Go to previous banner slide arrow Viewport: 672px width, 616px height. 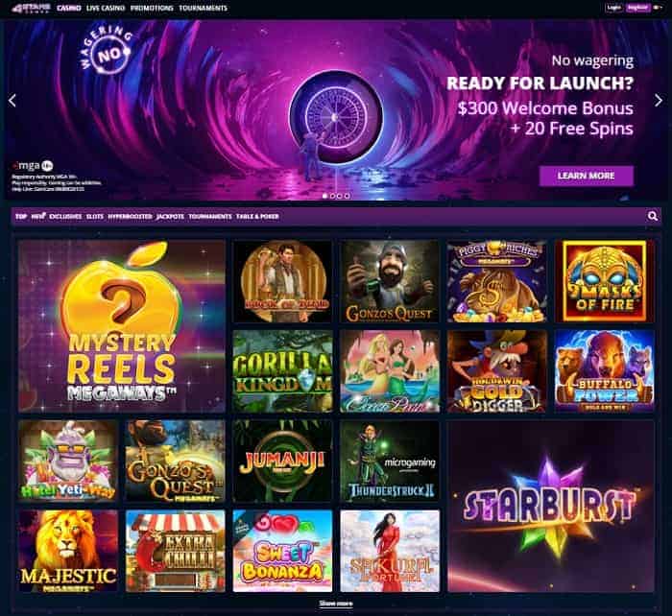[x=12, y=101]
